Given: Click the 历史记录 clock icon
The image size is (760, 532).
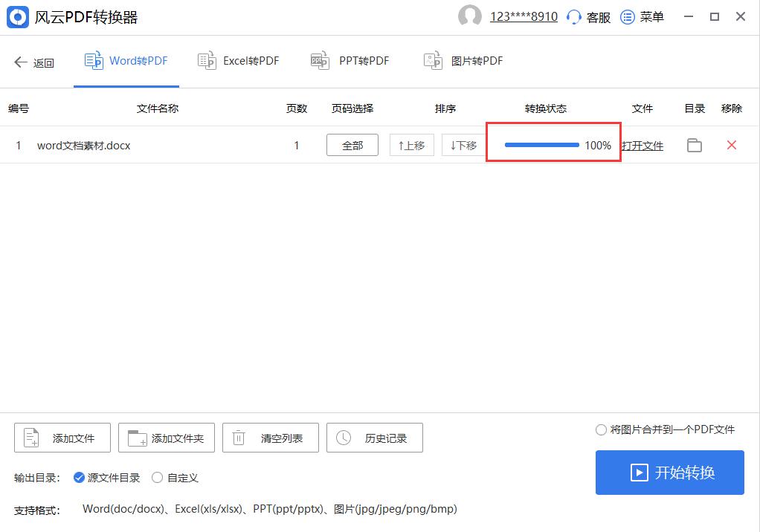Looking at the screenshot, I should click(x=343, y=438).
